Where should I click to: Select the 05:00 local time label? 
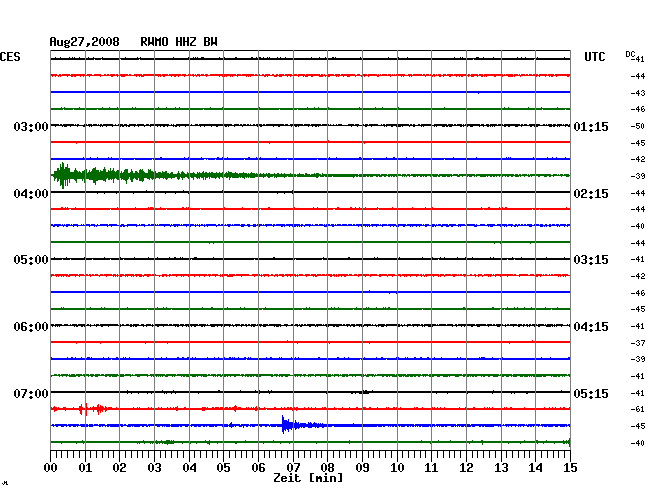click(31, 260)
